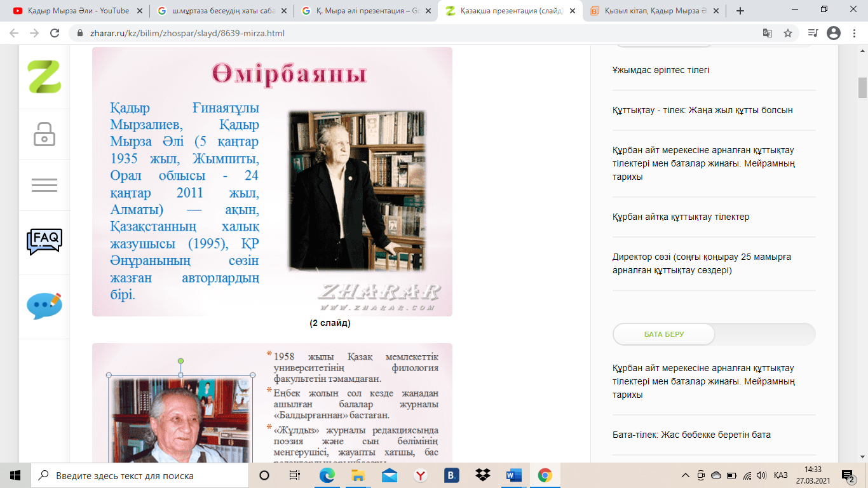Open the Chrome profile avatar

834,33
